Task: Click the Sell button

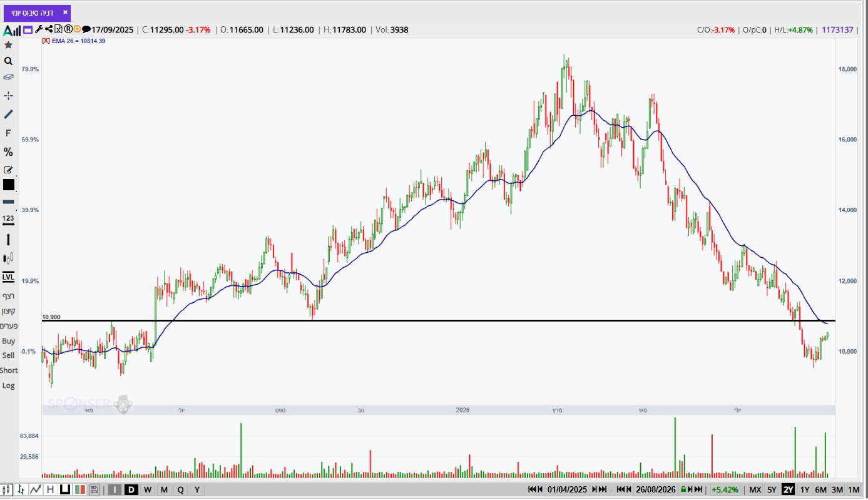Action: coord(8,355)
